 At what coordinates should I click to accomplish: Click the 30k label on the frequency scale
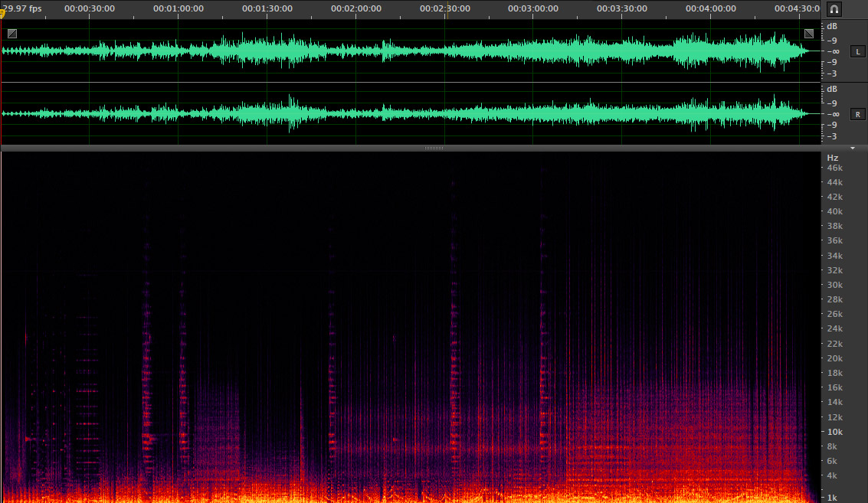click(835, 285)
